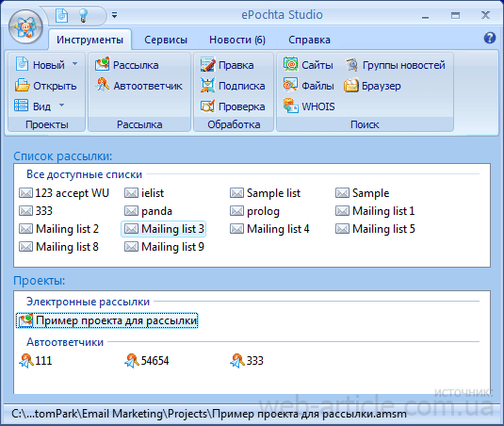Image resolution: width=504 pixels, height=426 pixels.
Task: Select the Mailing list 3 item
Action: click(163, 229)
